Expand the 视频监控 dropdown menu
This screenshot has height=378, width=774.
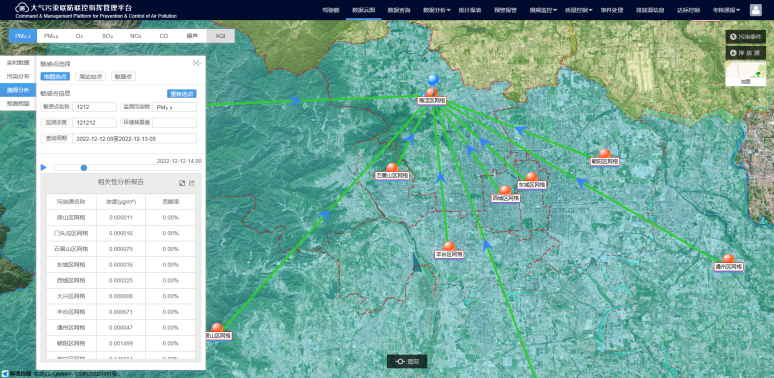point(543,10)
